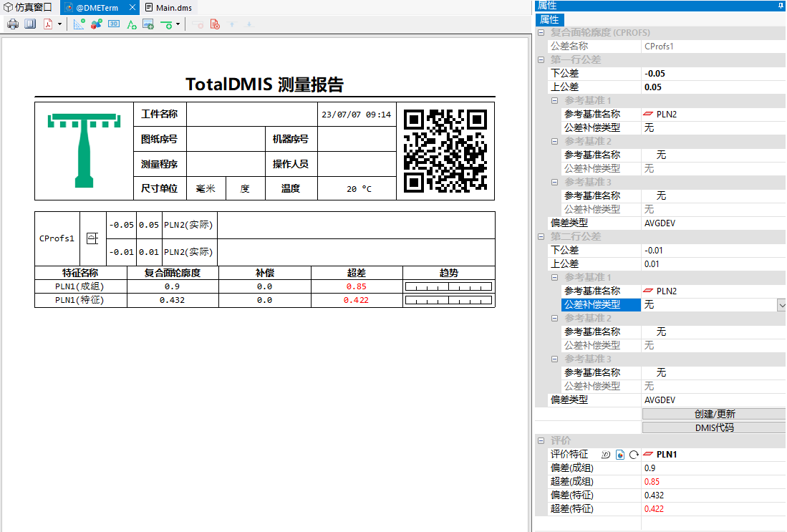Export the report to PDF
This screenshot has width=787, height=532.
48,24
